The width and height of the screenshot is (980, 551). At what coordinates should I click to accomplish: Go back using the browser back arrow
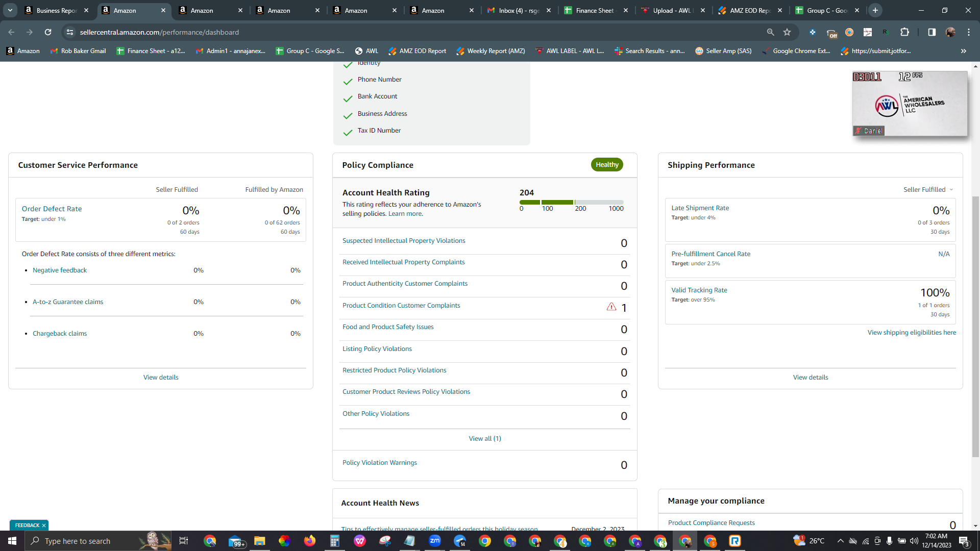[x=11, y=32]
